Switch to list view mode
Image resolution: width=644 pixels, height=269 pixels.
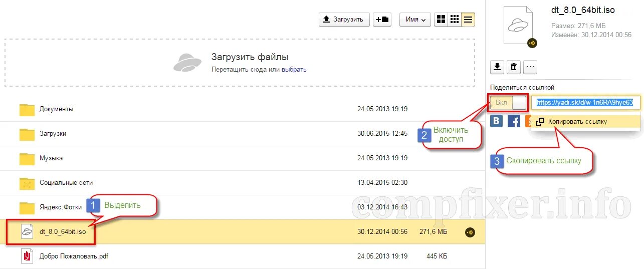pos(468,20)
